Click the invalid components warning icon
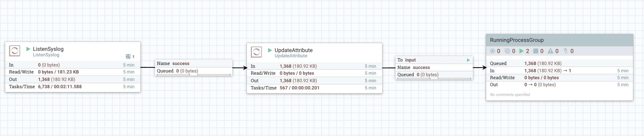Viewport: 644px width, 136px height. (x=550, y=51)
